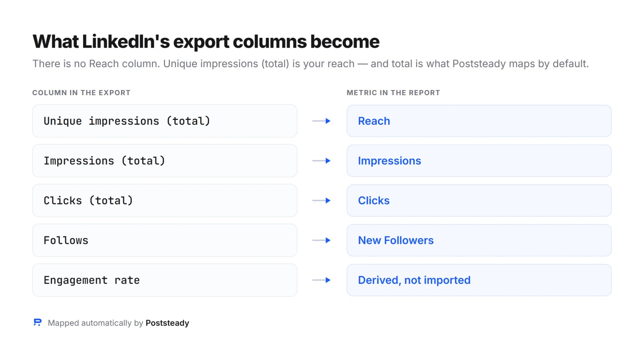Image resolution: width=644 pixels, height=358 pixels.
Task: Click the title 'What LinkedIn's export columns become'
Action: pos(206,42)
